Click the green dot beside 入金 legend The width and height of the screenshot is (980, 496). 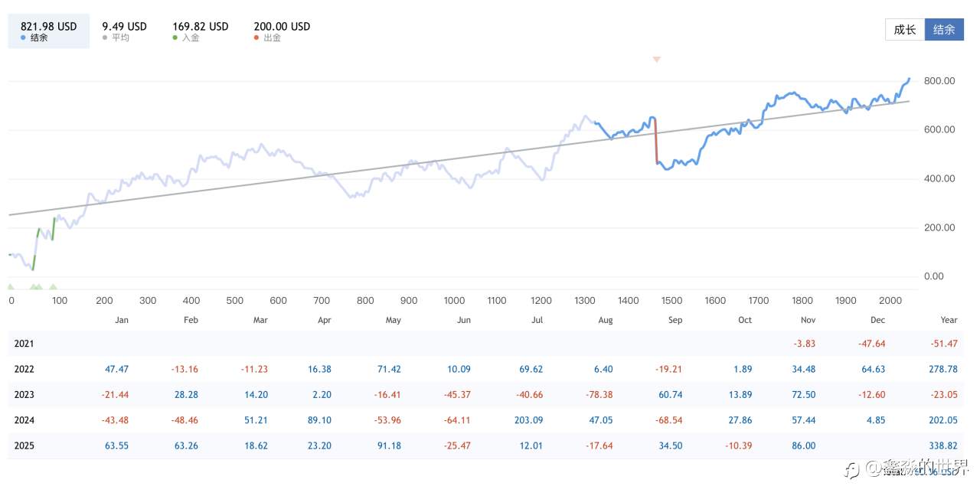pyautogui.click(x=175, y=38)
